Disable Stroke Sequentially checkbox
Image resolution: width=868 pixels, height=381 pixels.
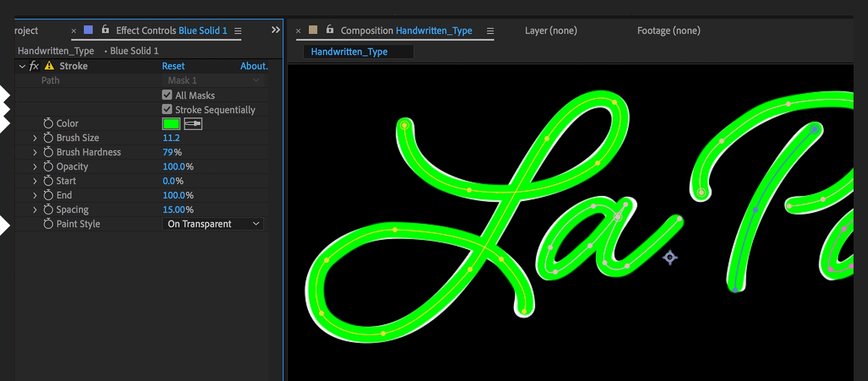pos(167,109)
